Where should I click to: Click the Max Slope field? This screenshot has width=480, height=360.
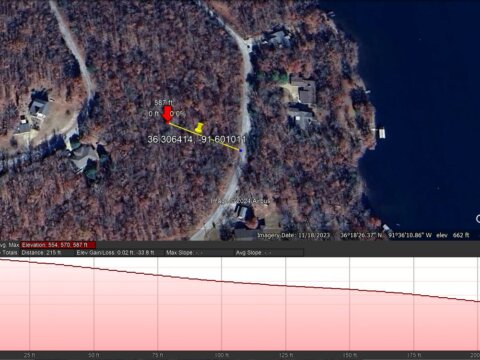(x=184, y=253)
